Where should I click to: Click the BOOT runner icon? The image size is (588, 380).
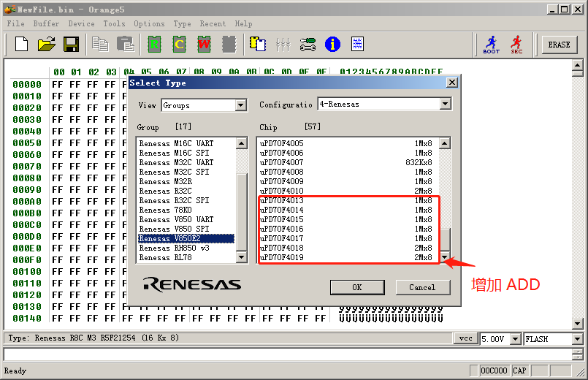click(x=492, y=45)
